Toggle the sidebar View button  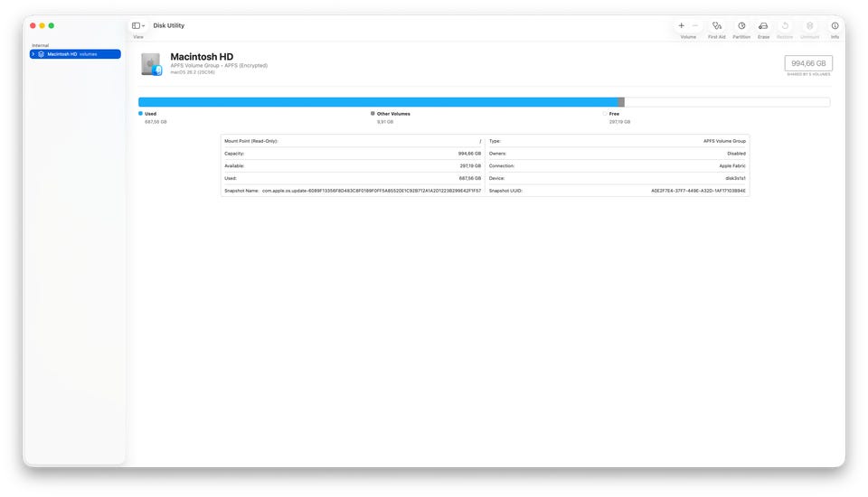click(x=136, y=25)
